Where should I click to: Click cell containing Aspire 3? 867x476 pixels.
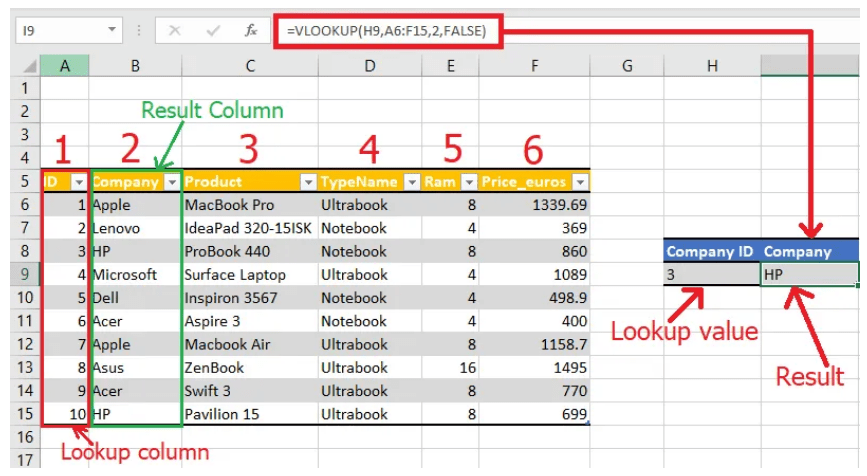[x=250, y=321]
